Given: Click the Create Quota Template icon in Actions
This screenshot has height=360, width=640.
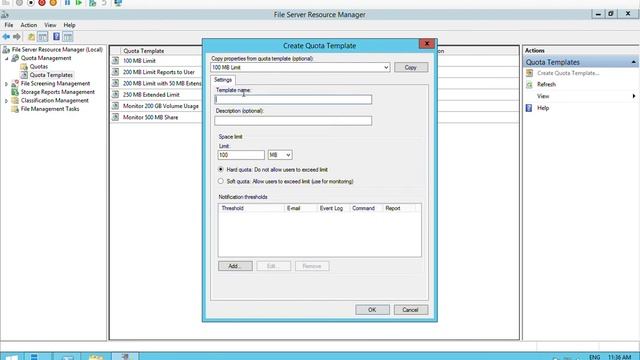Looking at the screenshot, I should click(x=529, y=73).
